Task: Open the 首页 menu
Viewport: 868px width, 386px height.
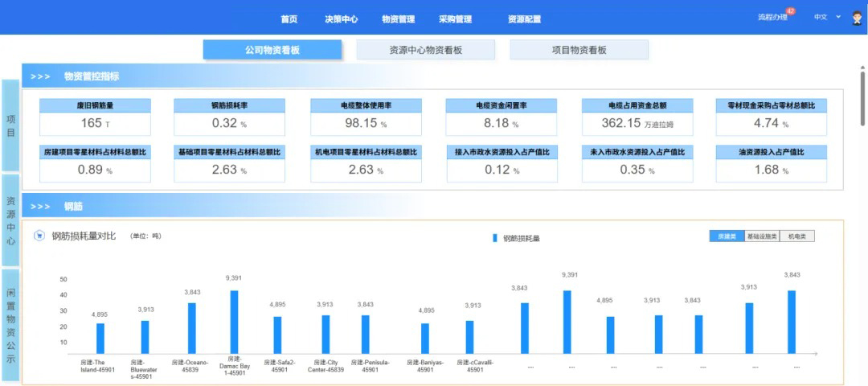Action: point(289,18)
